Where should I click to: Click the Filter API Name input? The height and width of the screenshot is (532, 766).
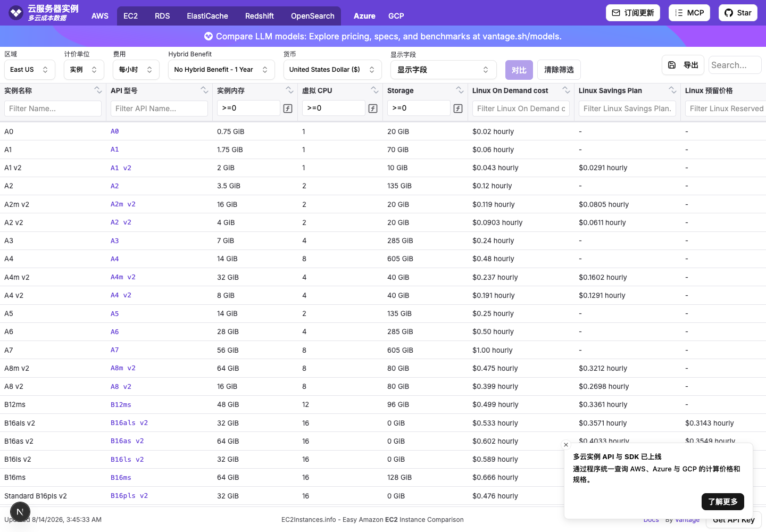(x=159, y=109)
